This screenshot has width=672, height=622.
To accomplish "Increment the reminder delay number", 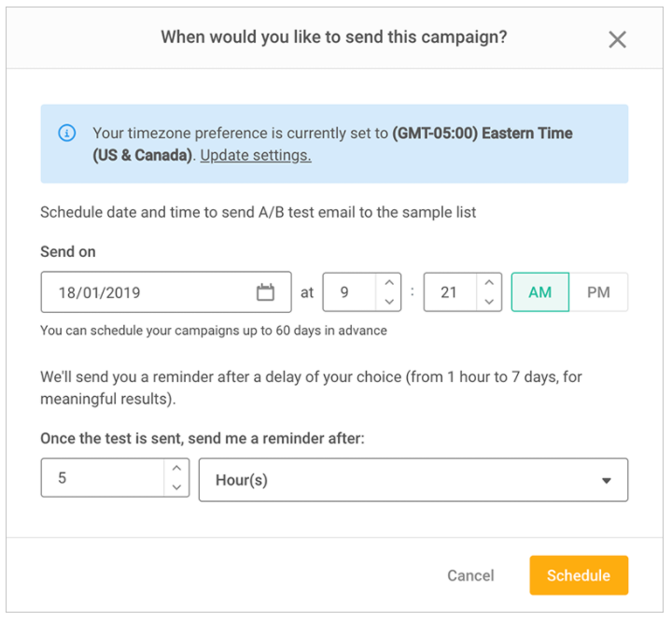I will pyautogui.click(x=177, y=468).
